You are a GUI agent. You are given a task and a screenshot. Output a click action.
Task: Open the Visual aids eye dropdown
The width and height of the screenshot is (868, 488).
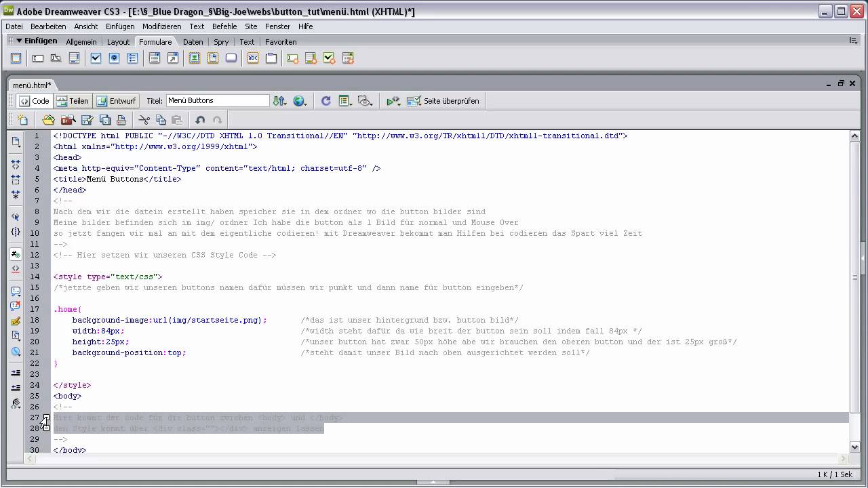click(x=366, y=101)
